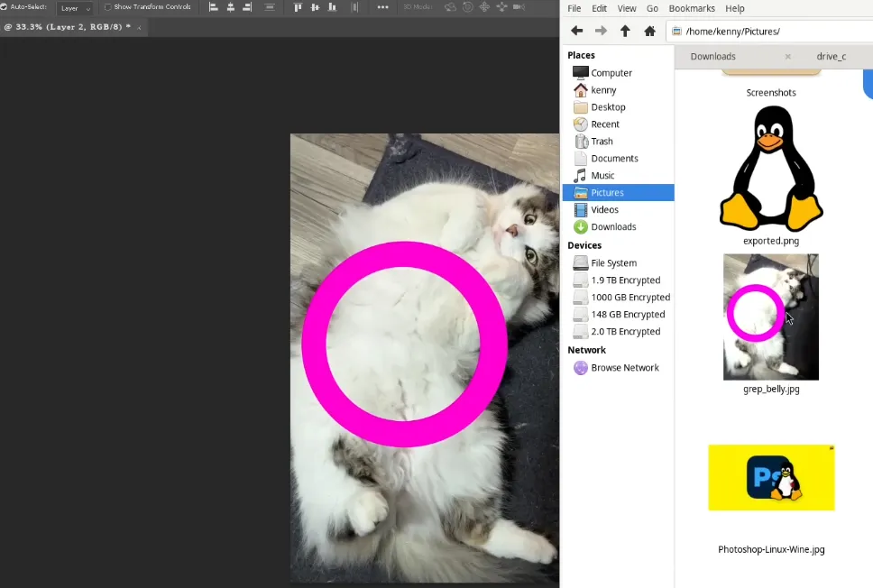
Task: Close the Downloads tab
Action: [788, 56]
